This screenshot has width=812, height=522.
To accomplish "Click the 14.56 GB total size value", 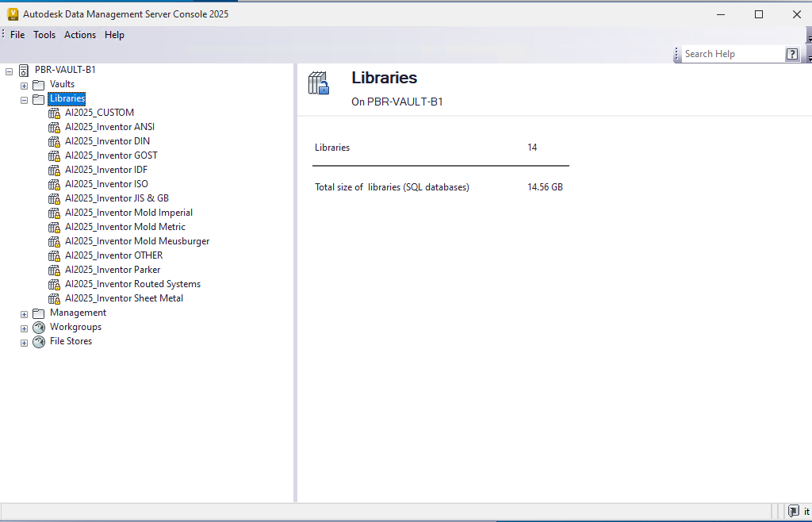I will pyautogui.click(x=546, y=187).
